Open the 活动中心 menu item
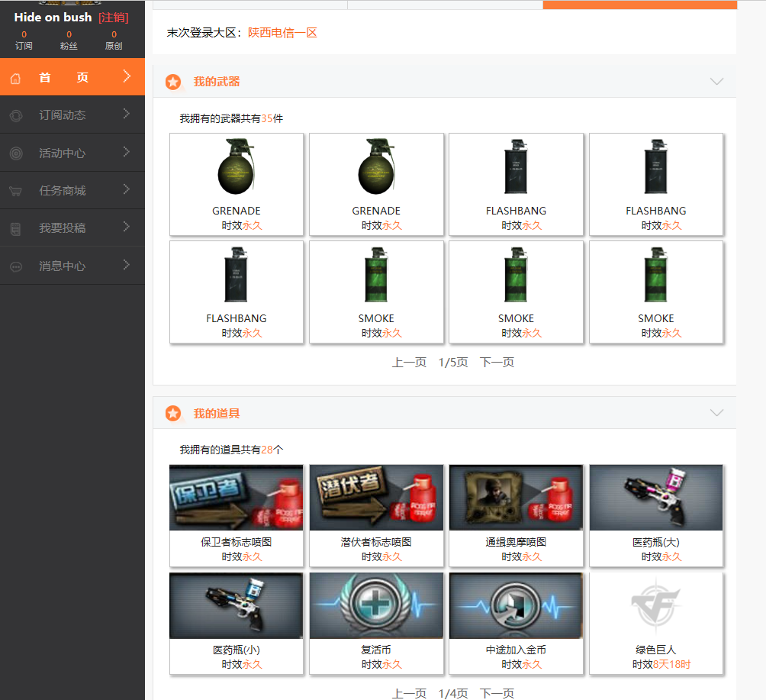 coord(72,153)
